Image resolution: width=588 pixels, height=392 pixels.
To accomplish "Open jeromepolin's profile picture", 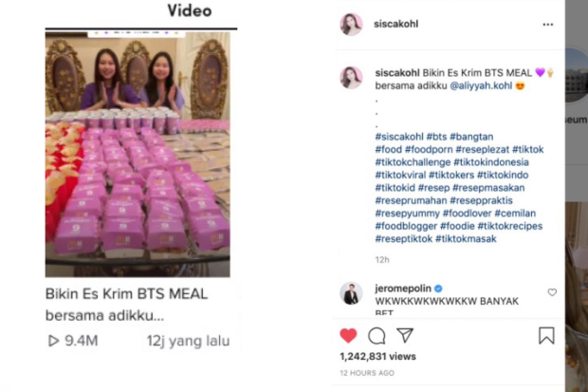I will click(351, 293).
